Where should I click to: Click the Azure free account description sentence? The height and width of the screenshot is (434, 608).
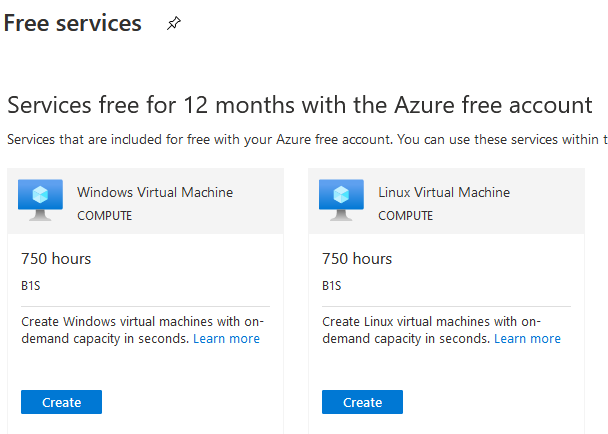coord(307,140)
